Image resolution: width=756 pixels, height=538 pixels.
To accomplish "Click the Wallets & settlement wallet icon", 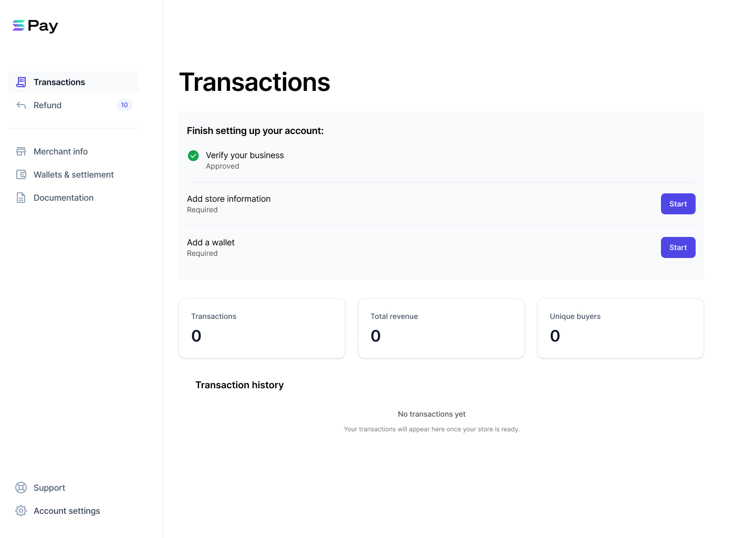I will coord(21,174).
